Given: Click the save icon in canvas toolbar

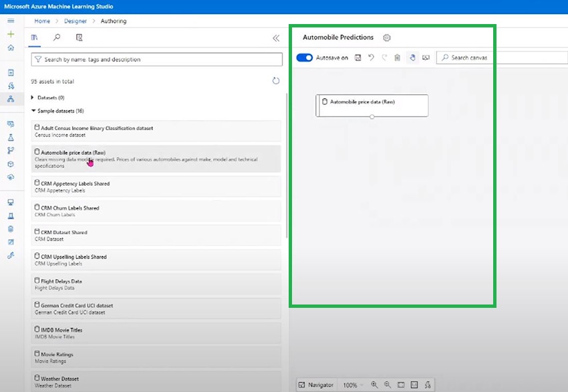Looking at the screenshot, I should click(358, 57).
